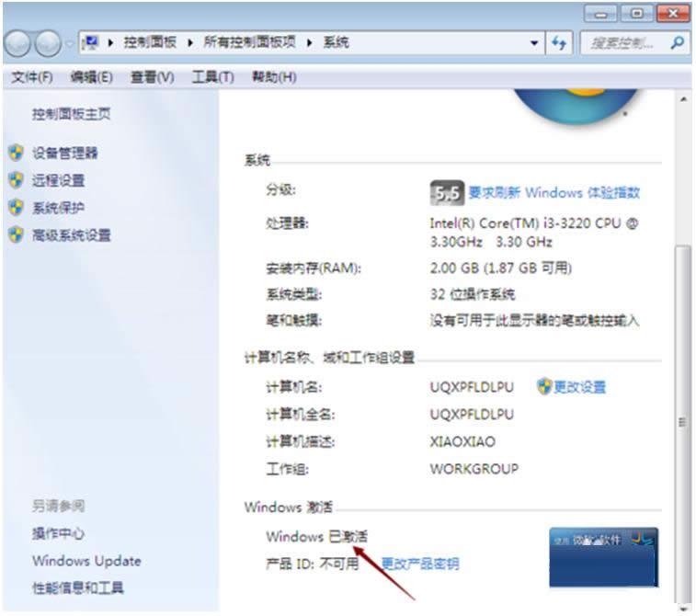Image resolution: width=696 pixels, height=616 pixels.
Task: Click the scrollbar down arrow
Action: 683,608
